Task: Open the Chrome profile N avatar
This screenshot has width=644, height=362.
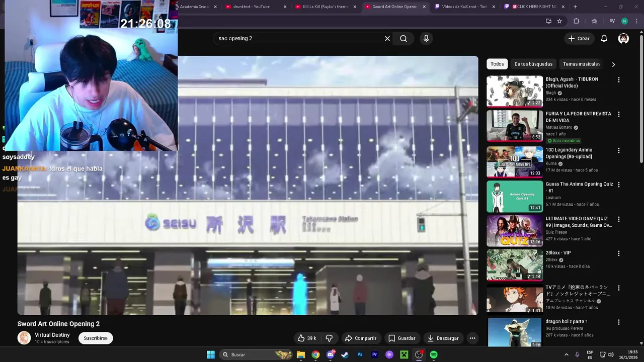Action: click(624, 21)
